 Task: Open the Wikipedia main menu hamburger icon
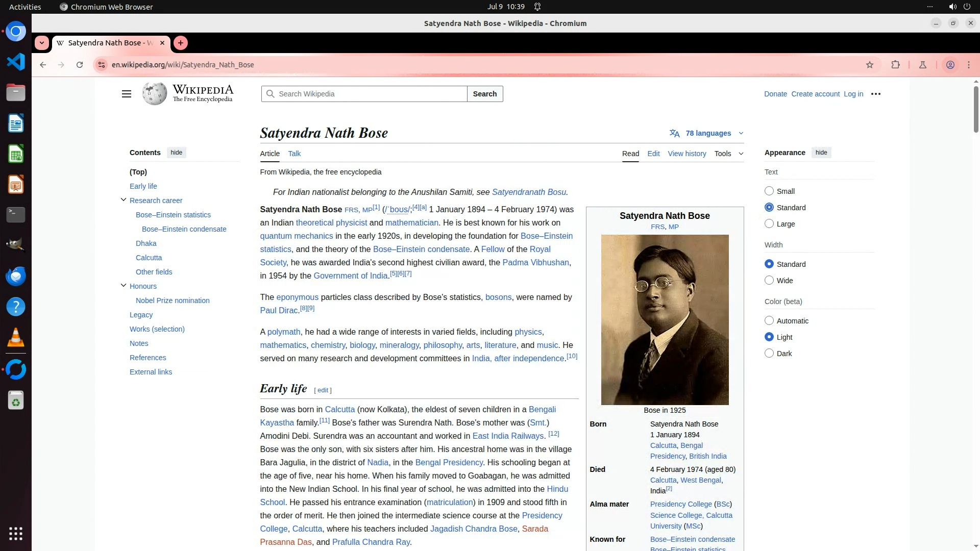point(127,94)
